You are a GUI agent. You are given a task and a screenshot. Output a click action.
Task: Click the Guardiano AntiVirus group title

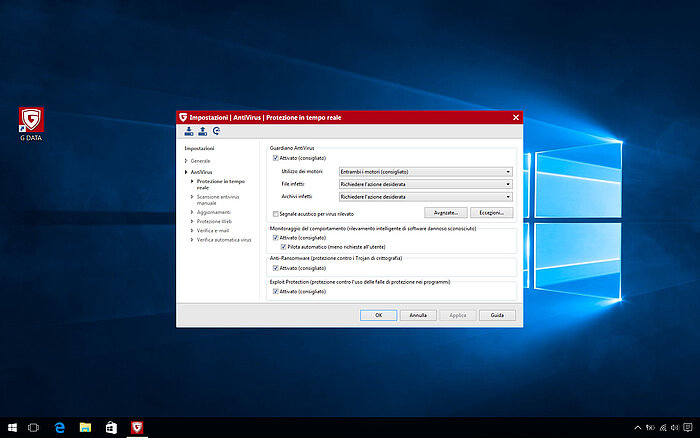[x=292, y=148]
